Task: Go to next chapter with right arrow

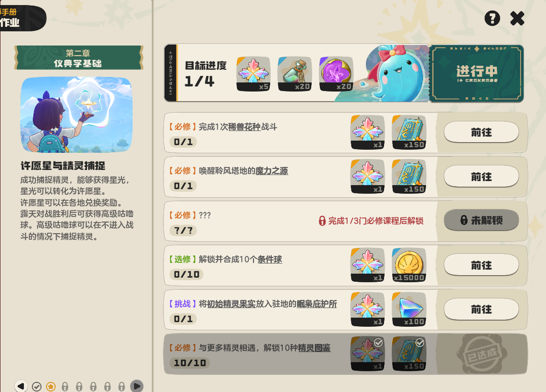Action: (x=137, y=386)
